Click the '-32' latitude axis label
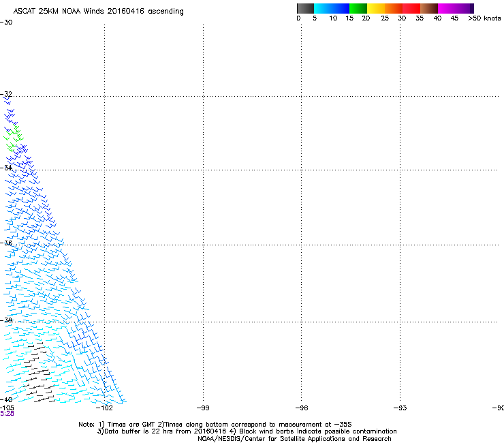Image resolution: width=504 pixels, height=443 pixels. (6, 94)
